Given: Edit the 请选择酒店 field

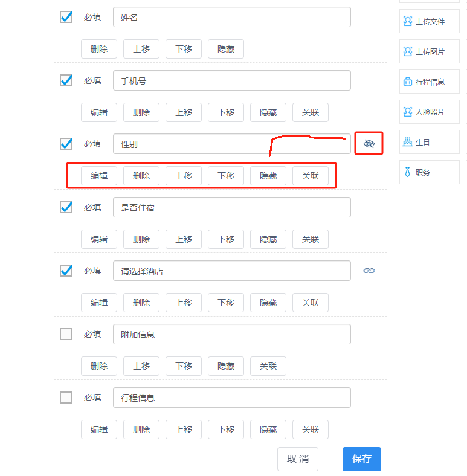Looking at the screenshot, I should [99, 303].
